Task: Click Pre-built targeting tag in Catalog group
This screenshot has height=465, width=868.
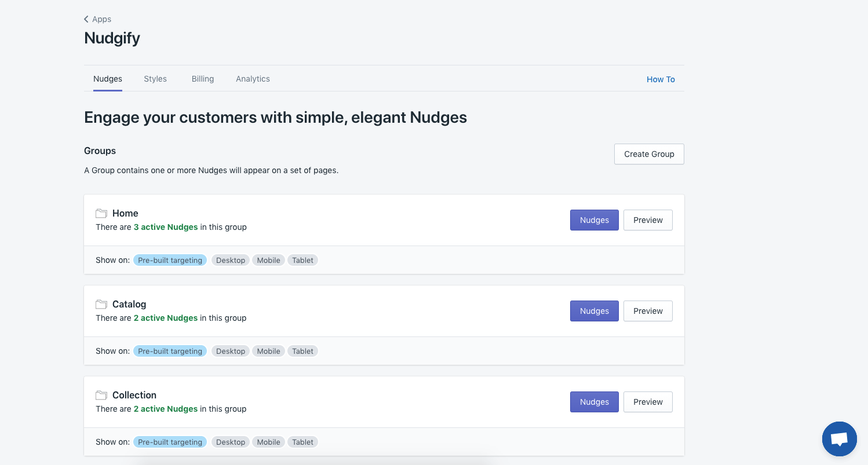Action: (x=170, y=351)
